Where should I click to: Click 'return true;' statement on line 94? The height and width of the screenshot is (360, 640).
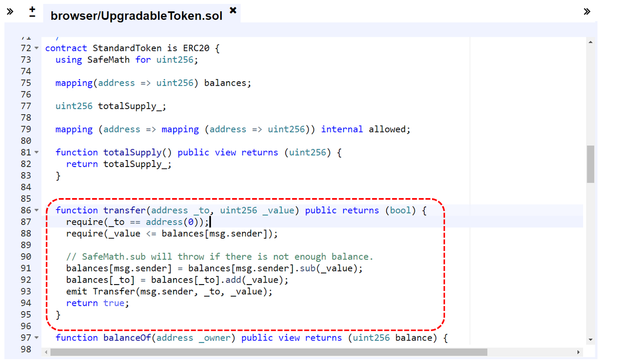[x=98, y=303]
